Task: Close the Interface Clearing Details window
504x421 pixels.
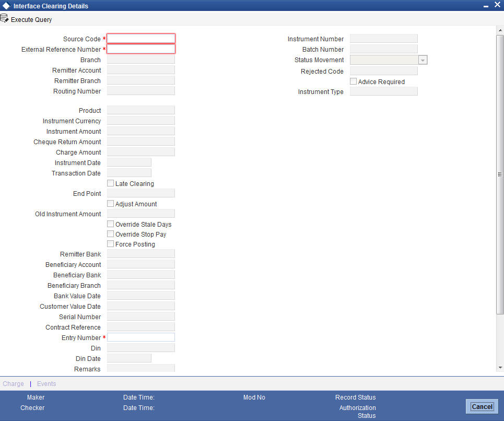Action: pyautogui.click(x=497, y=5)
